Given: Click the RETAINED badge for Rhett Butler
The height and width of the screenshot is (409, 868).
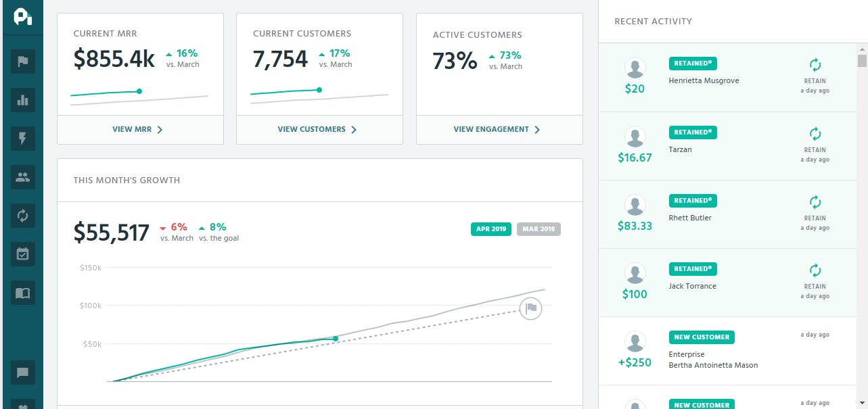Looking at the screenshot, I should click(693, 200).
